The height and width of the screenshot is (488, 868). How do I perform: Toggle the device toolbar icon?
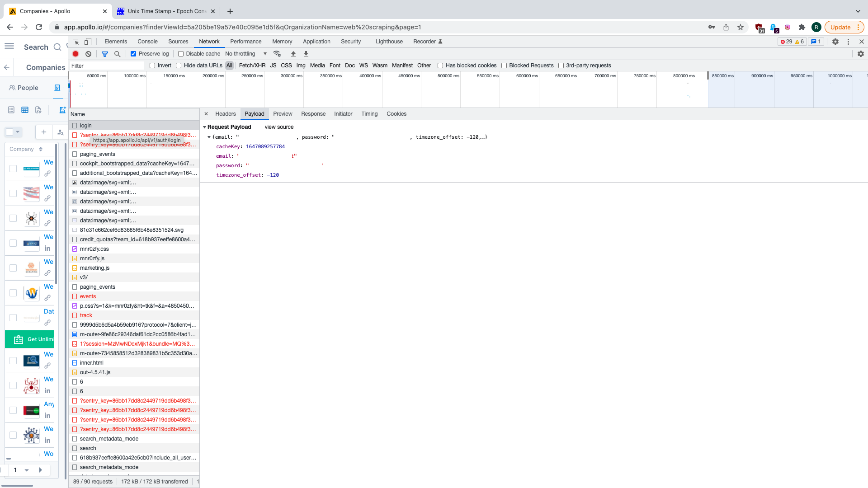(88, 42)
